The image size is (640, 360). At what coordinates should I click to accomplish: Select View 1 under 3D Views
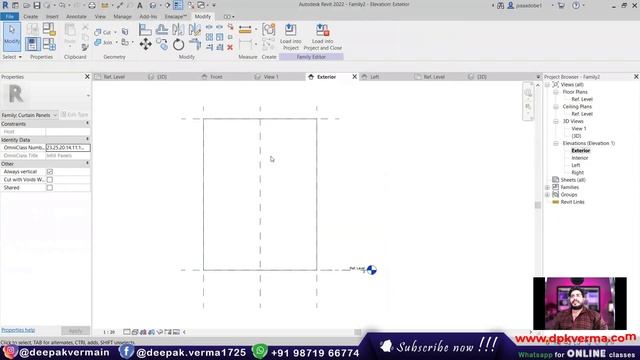[579, 129]
